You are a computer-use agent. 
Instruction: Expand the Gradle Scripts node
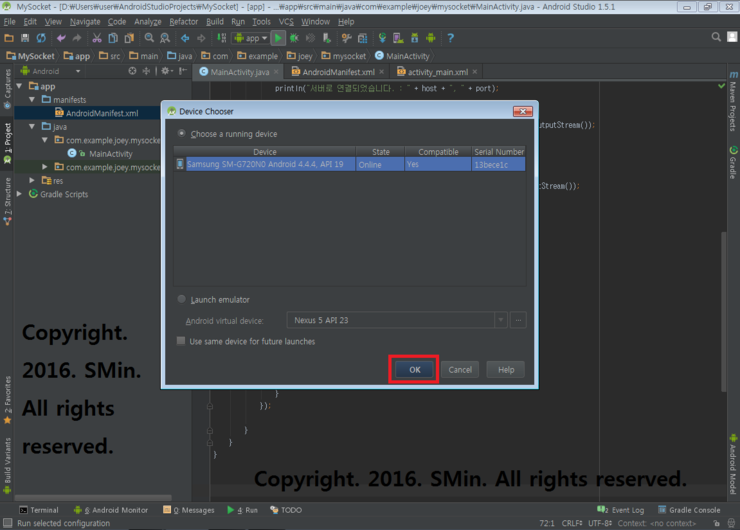[x=19, y=194]
